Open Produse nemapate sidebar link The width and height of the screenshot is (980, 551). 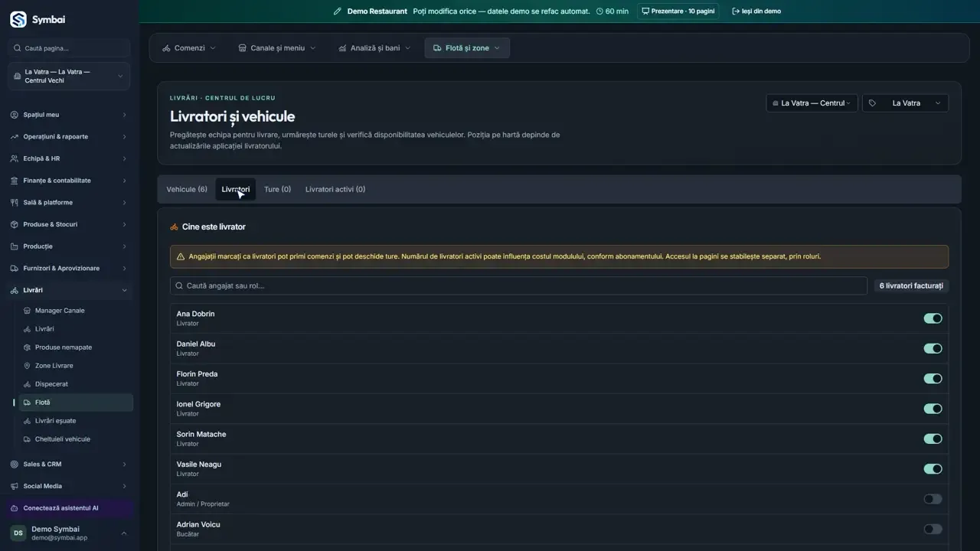[x=76, y=347]
